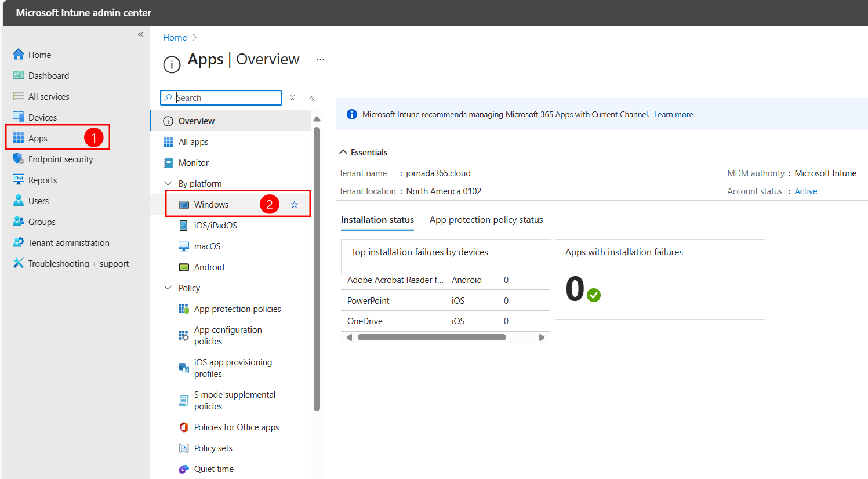Open the Android platform icon

click(x=184, y=267)
